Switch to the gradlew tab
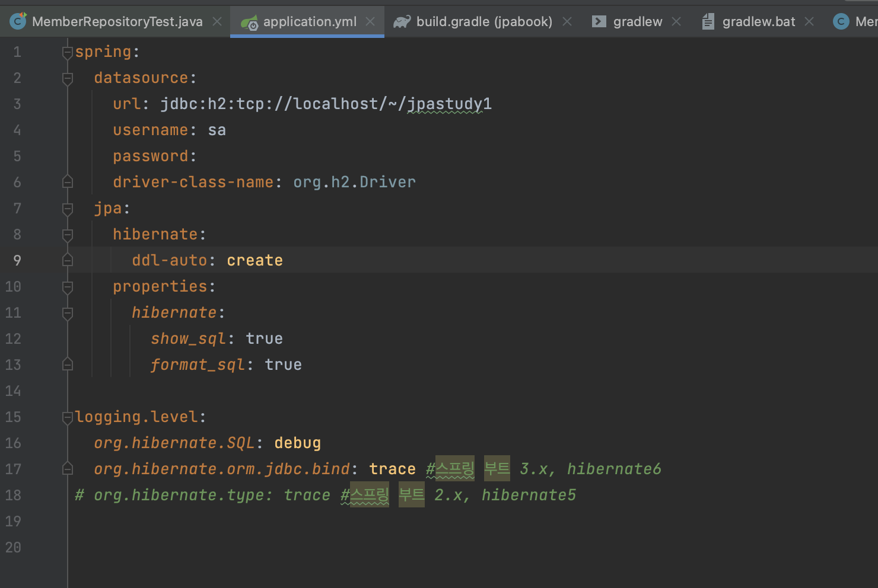The width and height of the screenshot is (878, 588). (638, 22)
